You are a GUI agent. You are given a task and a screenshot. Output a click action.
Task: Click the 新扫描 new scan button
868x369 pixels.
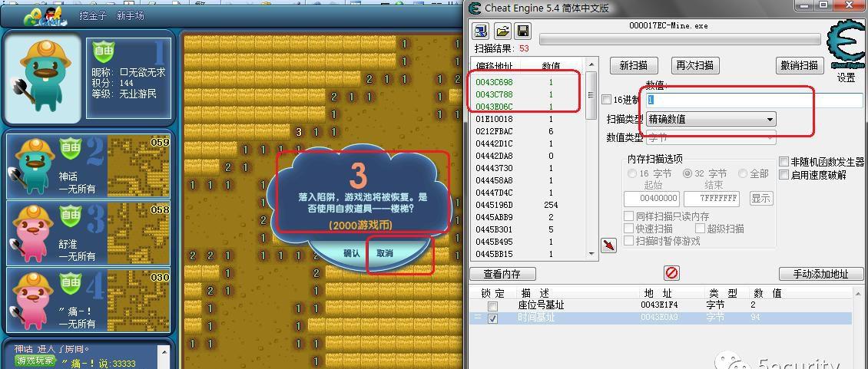[634, 65]
